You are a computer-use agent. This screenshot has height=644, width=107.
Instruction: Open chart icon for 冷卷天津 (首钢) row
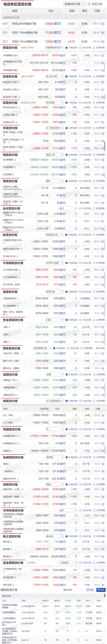click(103, 353)
